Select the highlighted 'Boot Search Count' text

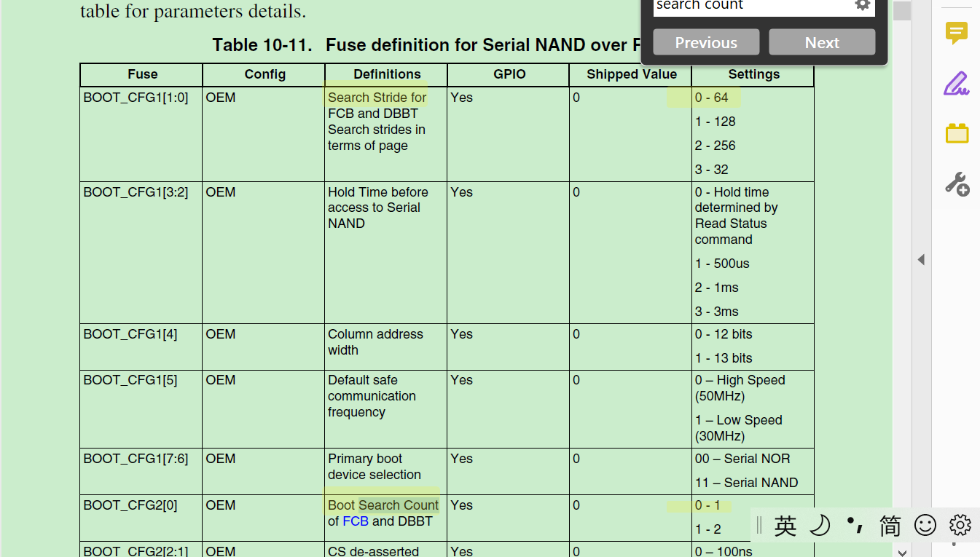383,505
